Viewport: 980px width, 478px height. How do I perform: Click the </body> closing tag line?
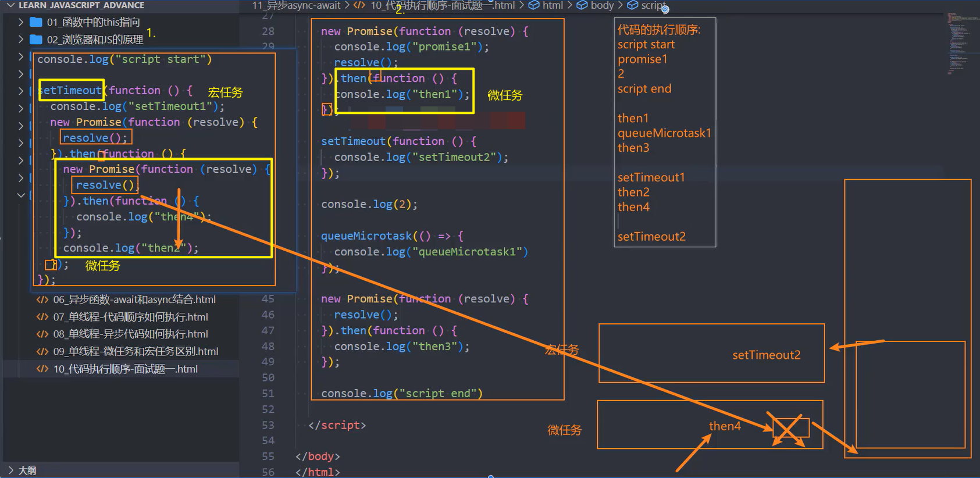(x=318, y=456)
